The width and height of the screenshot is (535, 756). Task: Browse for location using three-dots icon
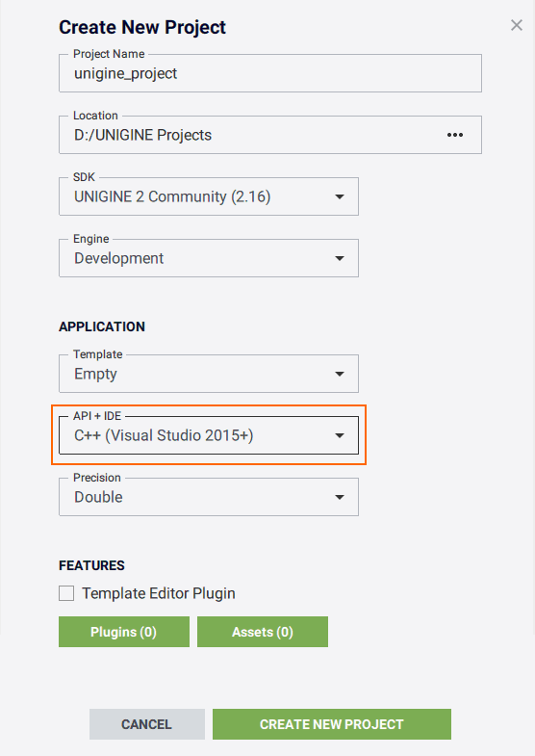point(455,135)
